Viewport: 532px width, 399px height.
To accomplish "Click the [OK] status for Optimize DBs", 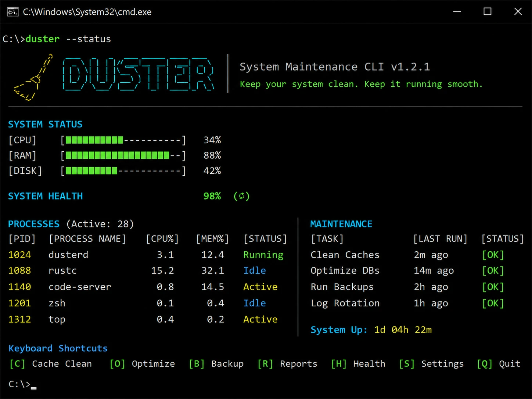I will (493, 271).
